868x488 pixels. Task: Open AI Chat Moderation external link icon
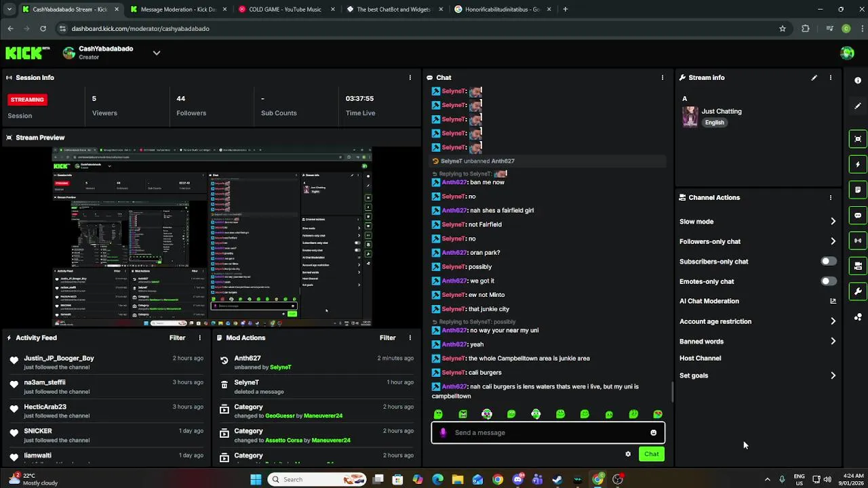(x=833, y=301)
